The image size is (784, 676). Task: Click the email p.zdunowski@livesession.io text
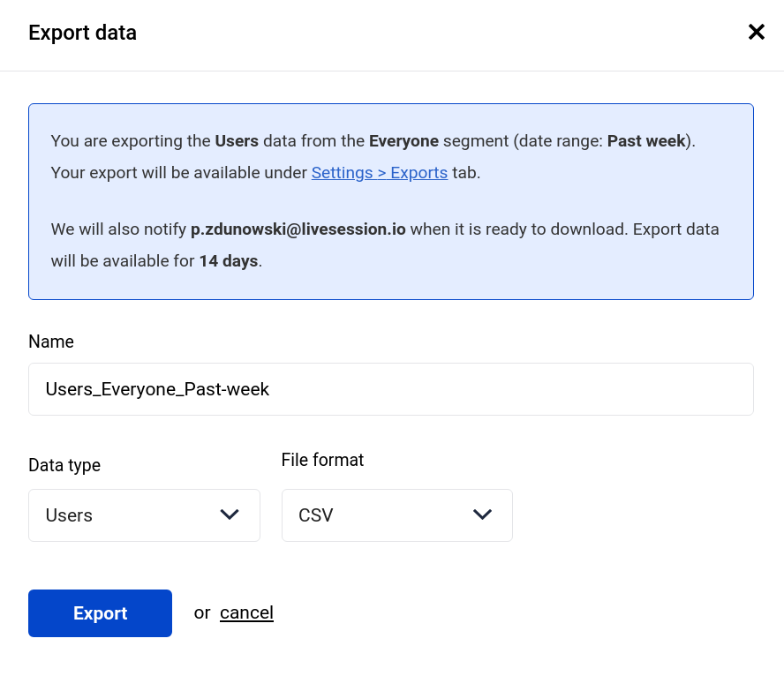298,229
